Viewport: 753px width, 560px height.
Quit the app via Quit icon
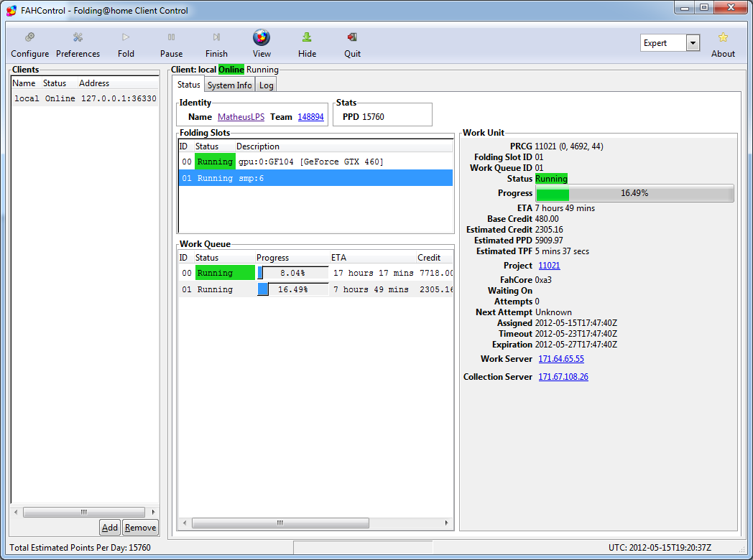(x=352, y=37)
